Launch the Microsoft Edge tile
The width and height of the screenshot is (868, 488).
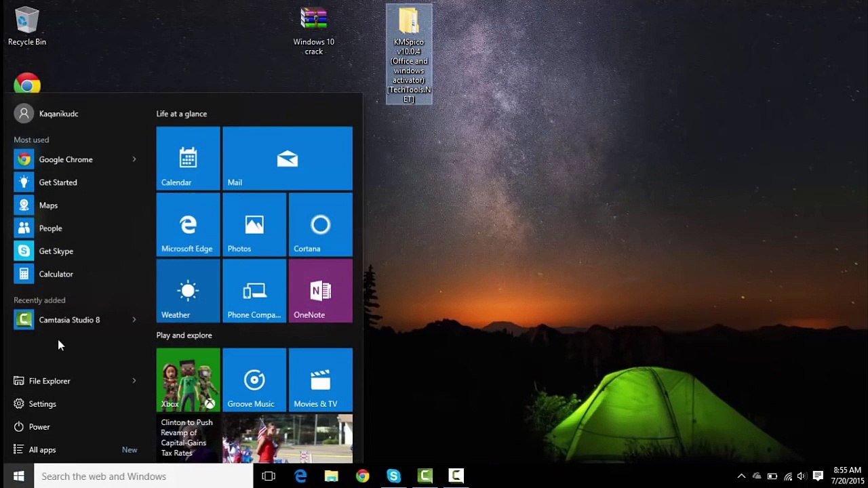[188, 224]
